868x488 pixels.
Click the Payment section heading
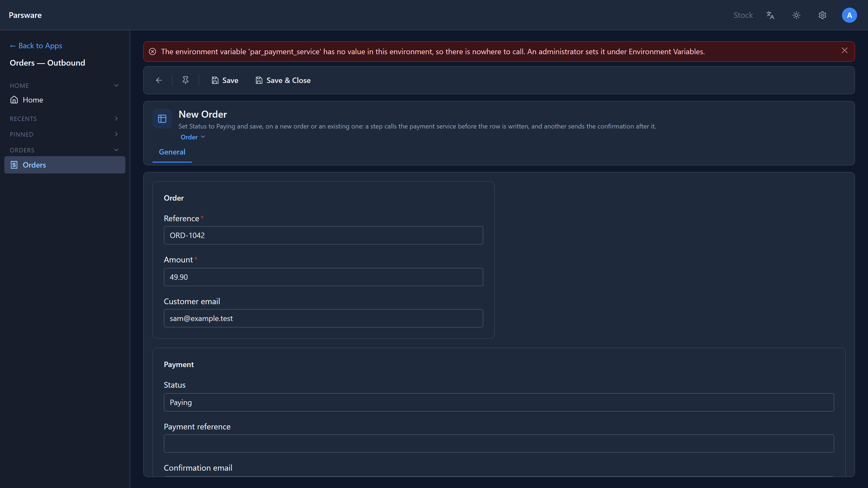pos(178,364)
